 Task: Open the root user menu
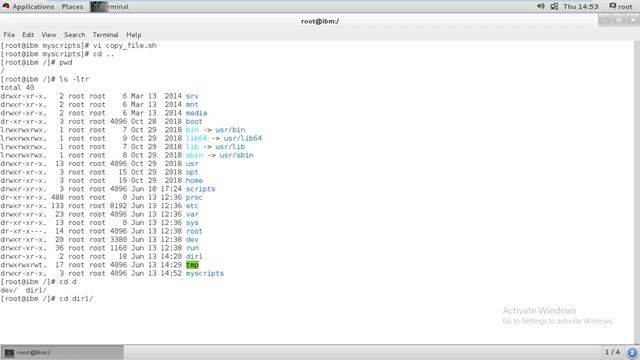(620, 7)
